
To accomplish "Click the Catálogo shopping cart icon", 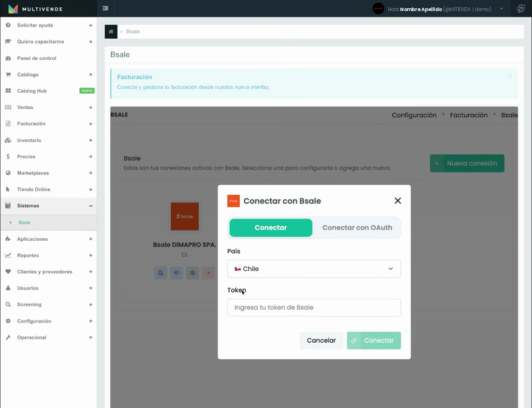I will tap(8, 74).
